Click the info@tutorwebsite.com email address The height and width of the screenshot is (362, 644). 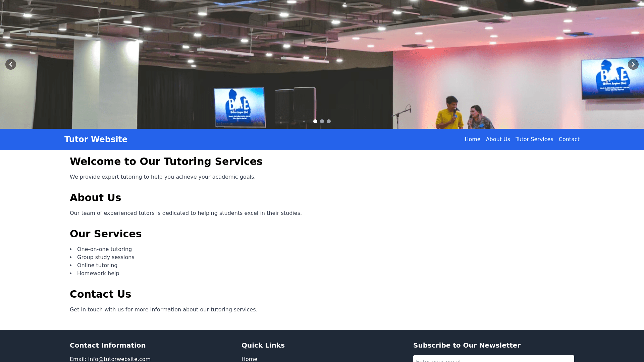(119, 359)
